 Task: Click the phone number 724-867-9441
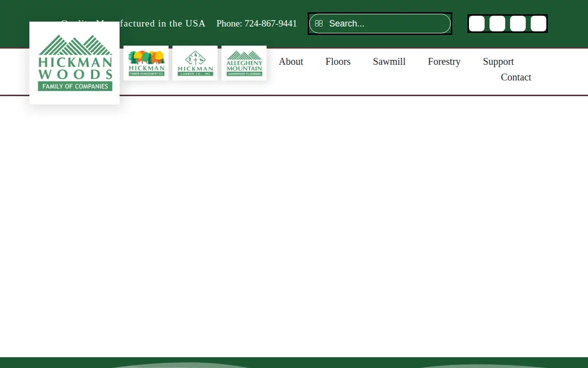pyautogui.click(x=270, y=24)
